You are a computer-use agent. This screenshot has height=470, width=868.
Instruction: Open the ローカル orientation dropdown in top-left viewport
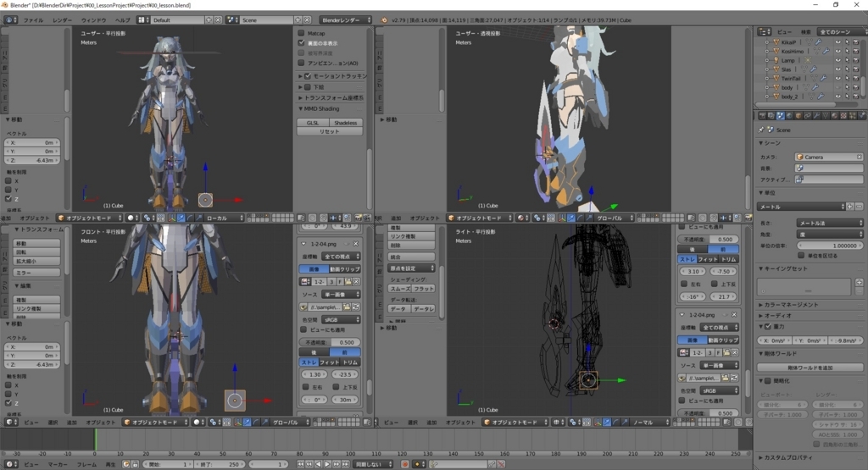tap(223, 218)
